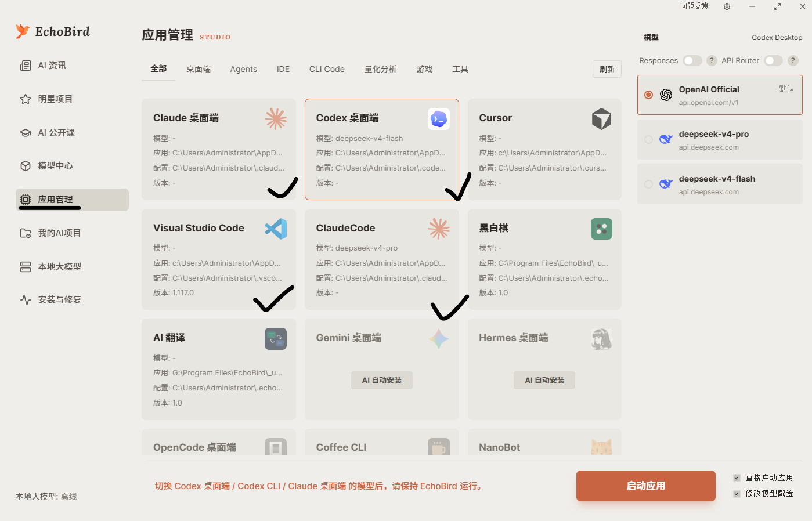This screenshot has width=812, height=521.
Task: Click the deepseek-v4-pro whale icon
Action: click(666, 139)
